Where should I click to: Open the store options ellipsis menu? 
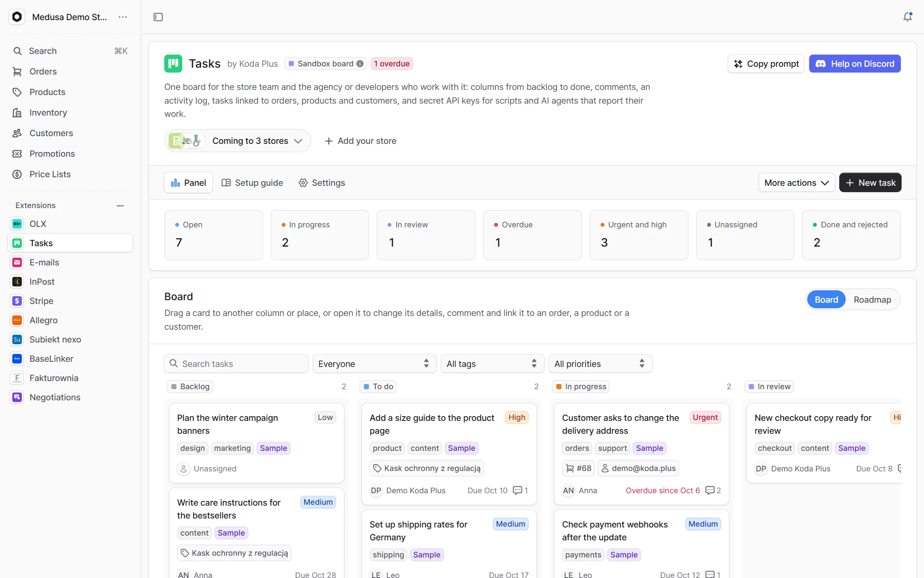[x=123, y=17]
